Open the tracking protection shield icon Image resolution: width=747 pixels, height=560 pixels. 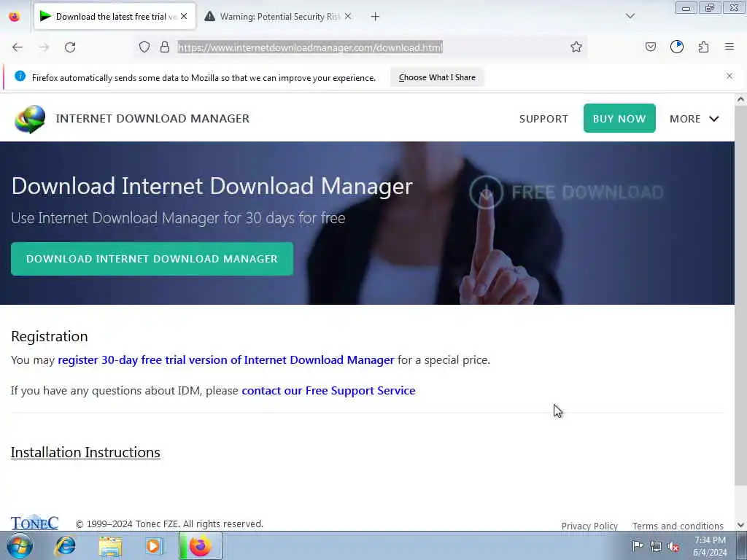(x=144, y=47)
